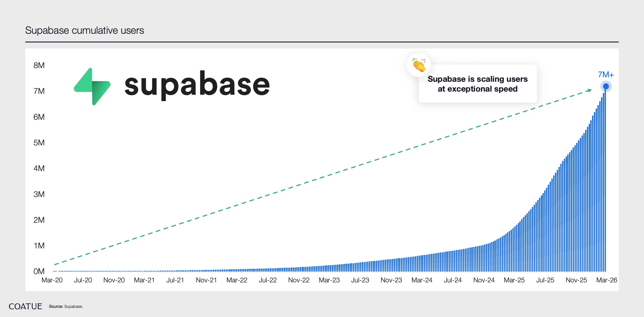
Task: Click the green Supabase lightning bolt logo
Action: 92,86
